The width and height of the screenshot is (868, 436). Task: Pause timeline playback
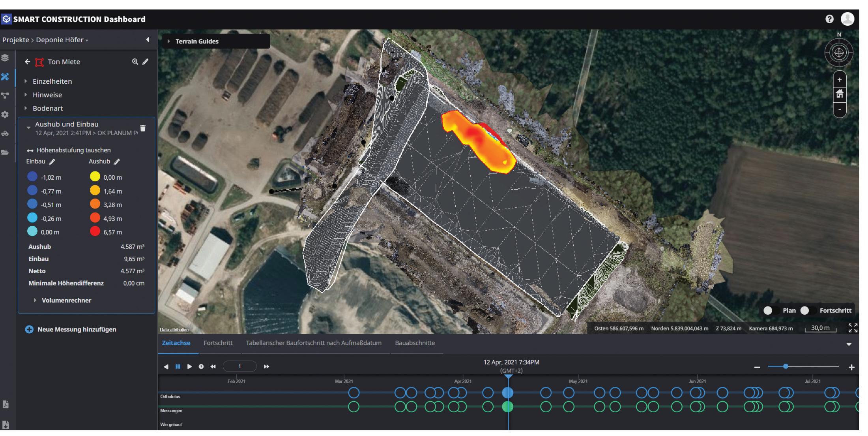tap(178, 366)
